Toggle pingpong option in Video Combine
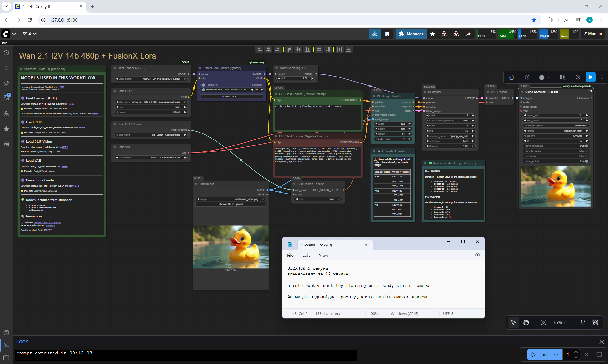Viewport: 608px width, 364px height. pyautogui.click(x=586, y=156)
